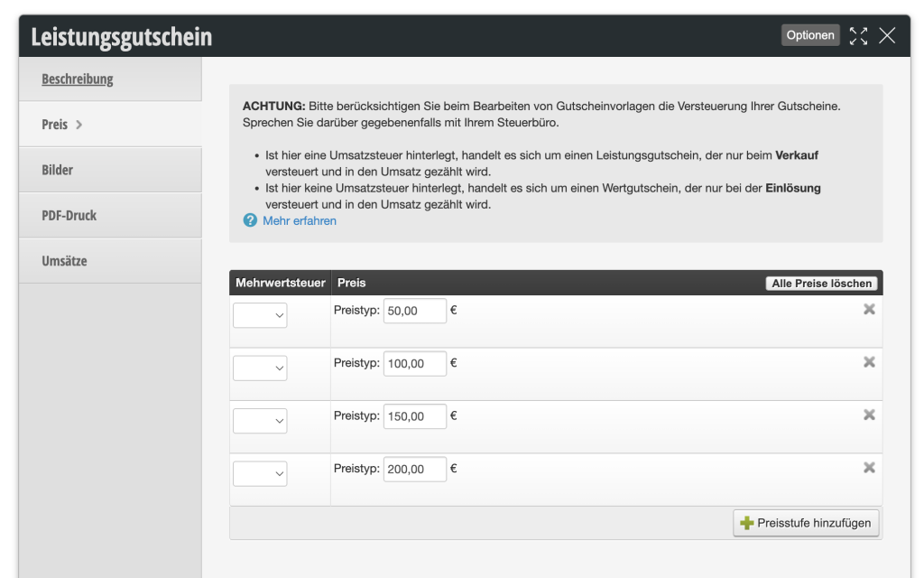Screen dimensions: 924x578
Task: Click the green plus icon for Preisstufe
Action: point(746,523)
